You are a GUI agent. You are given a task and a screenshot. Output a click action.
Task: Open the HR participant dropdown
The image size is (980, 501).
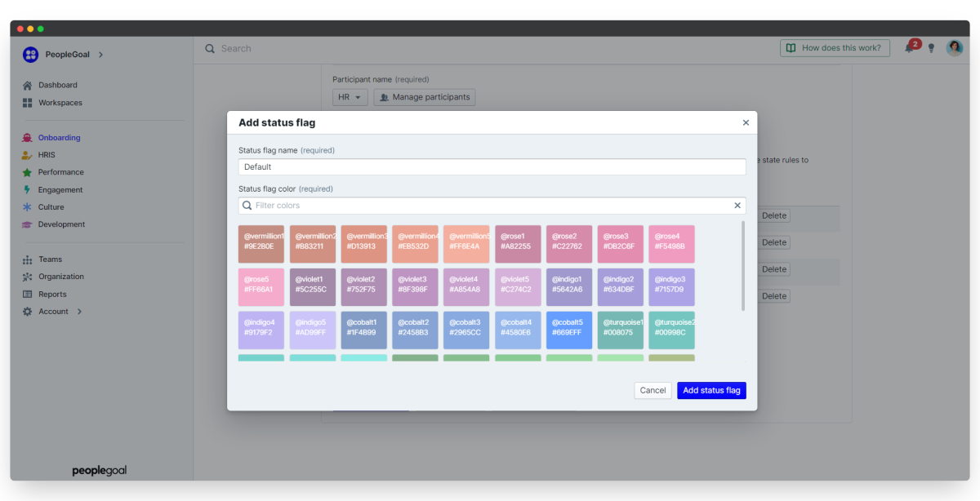coord(350,97)
